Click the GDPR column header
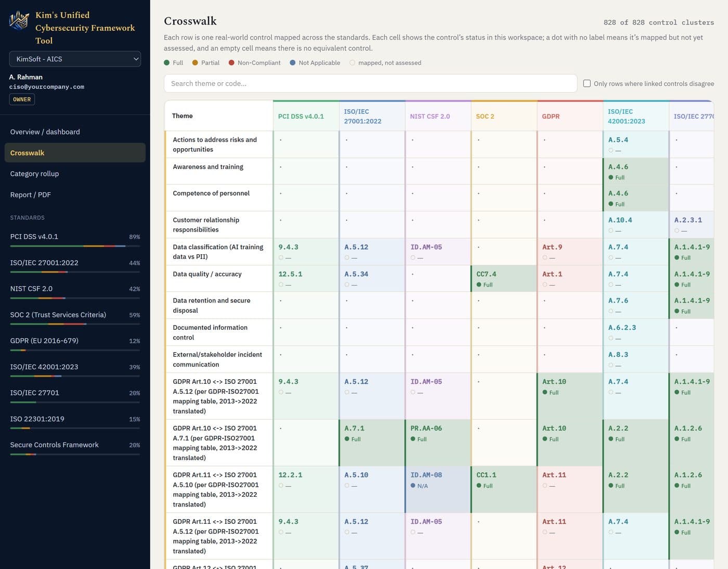The width and height of the screenshot is (728, 569). [570, 116]
